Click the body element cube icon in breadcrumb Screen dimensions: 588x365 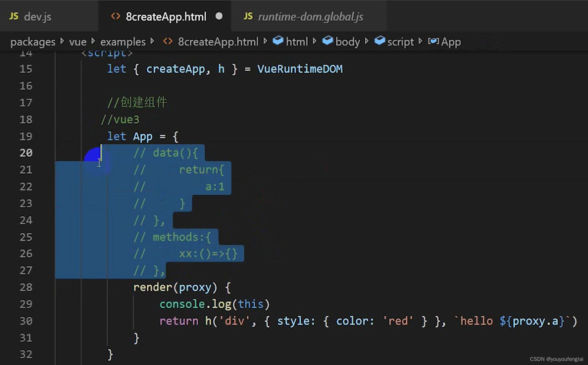(327, 41)
